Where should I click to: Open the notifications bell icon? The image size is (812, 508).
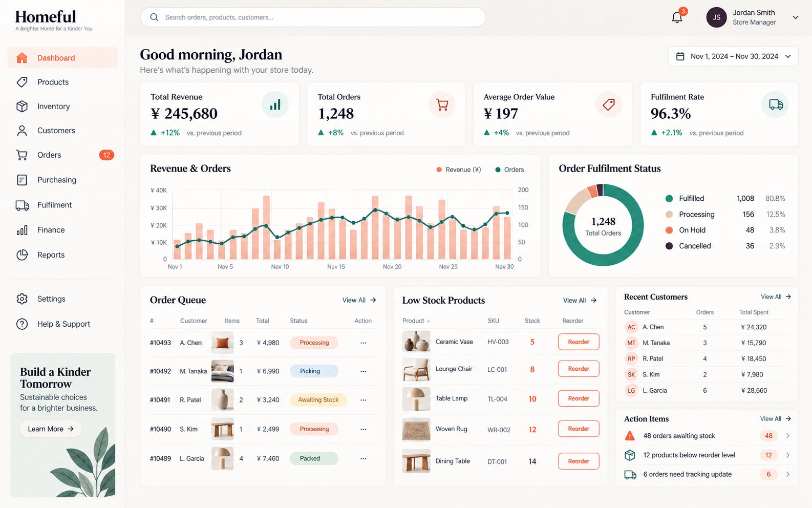point(677,17)
